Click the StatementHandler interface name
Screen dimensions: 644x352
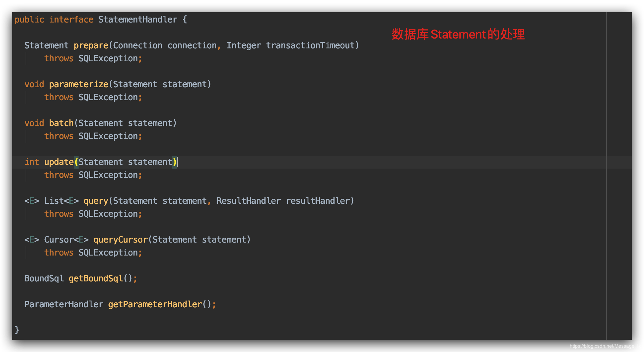click(x=138, y=20)
